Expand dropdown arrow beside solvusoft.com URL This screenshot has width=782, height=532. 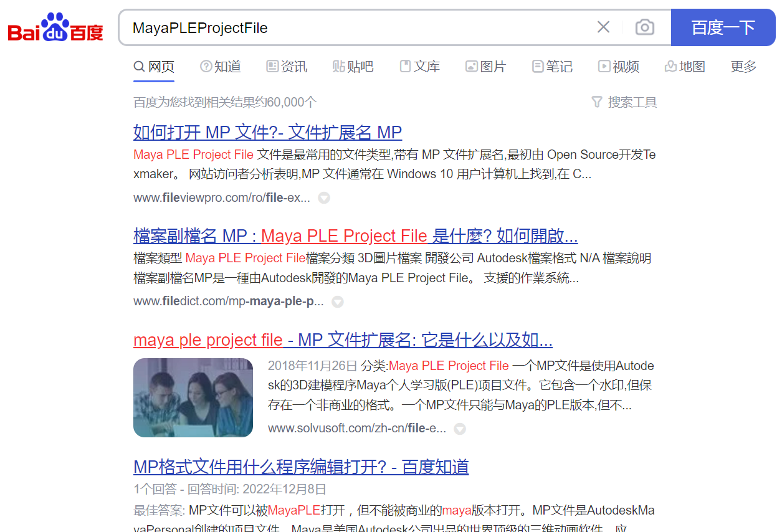(460, 429)
